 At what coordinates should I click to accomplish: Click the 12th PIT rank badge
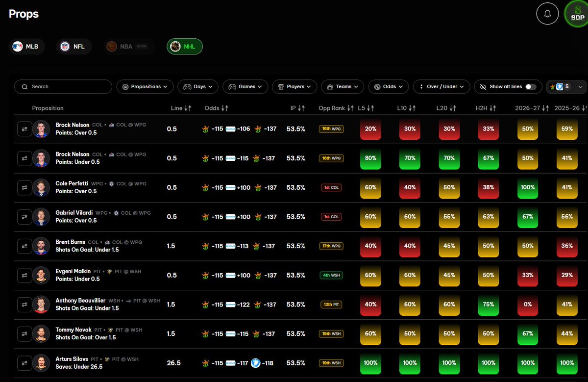point(332,305)
